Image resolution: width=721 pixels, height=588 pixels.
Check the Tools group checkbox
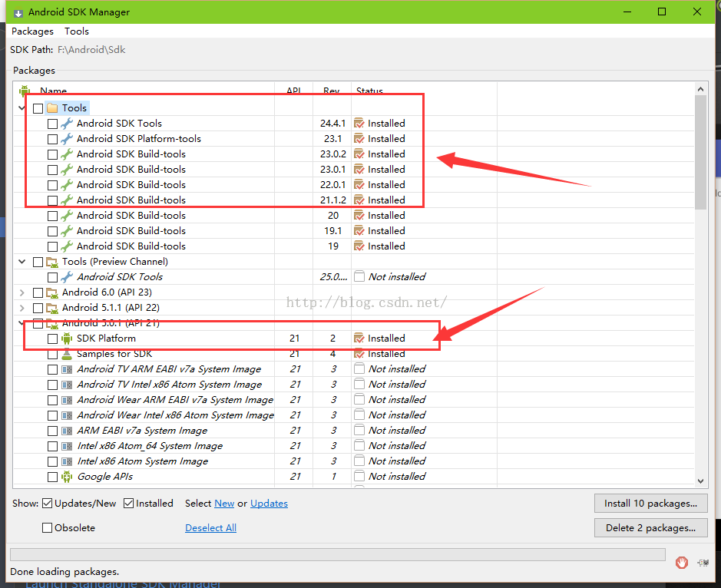pos(38,108)
